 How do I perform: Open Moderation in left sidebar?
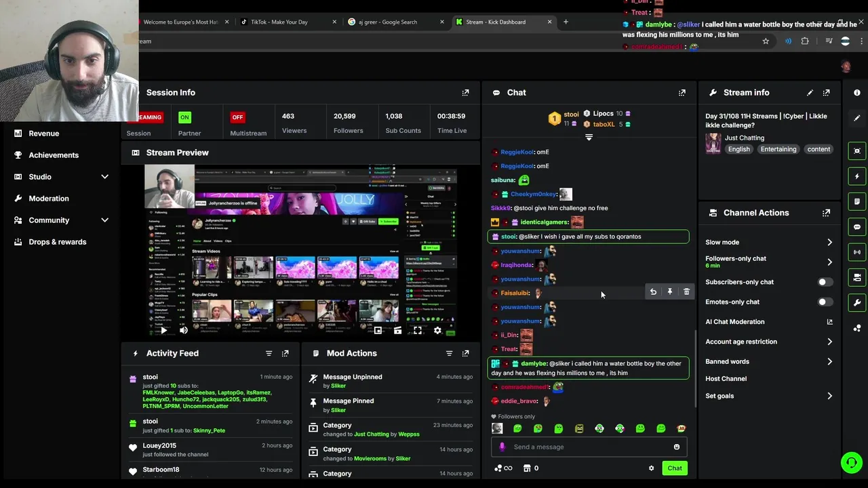tap(49, 199)
